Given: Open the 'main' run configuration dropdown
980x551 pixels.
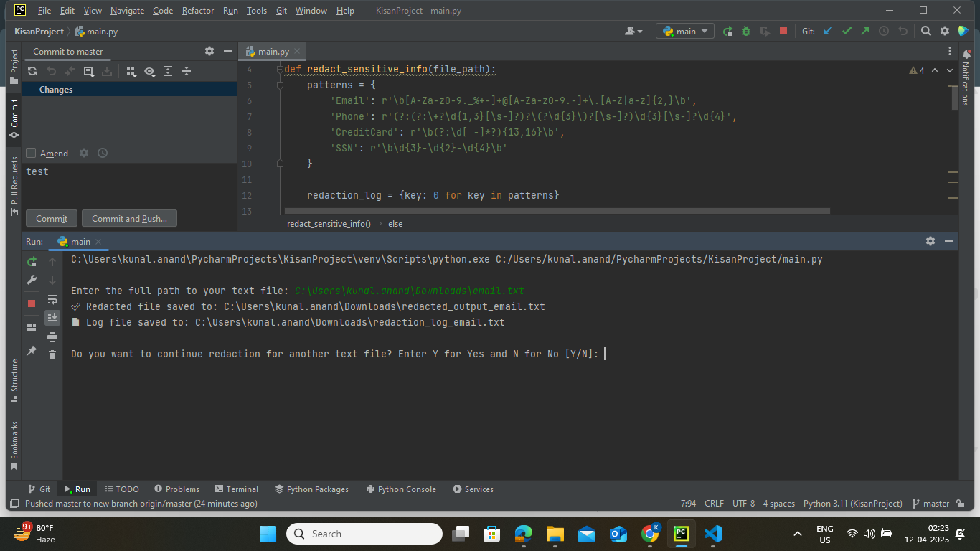Looking at the screenshot, I should pyautogui.click(x=685, y=31).
